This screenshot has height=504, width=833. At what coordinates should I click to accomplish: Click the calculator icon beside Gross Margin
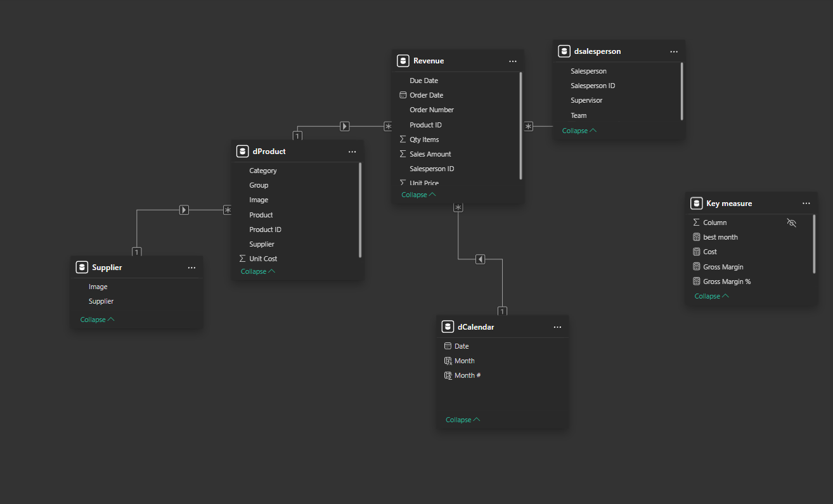click(697, 266)
